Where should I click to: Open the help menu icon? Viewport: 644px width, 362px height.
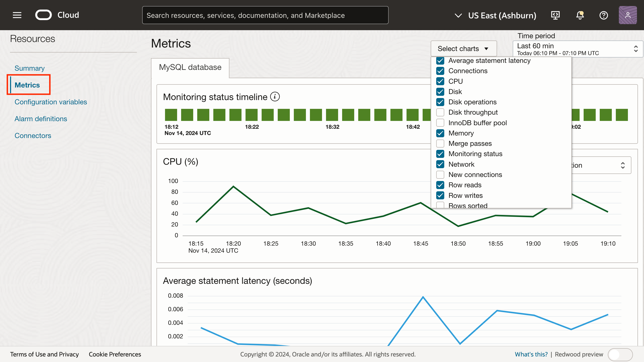[604, 15]
